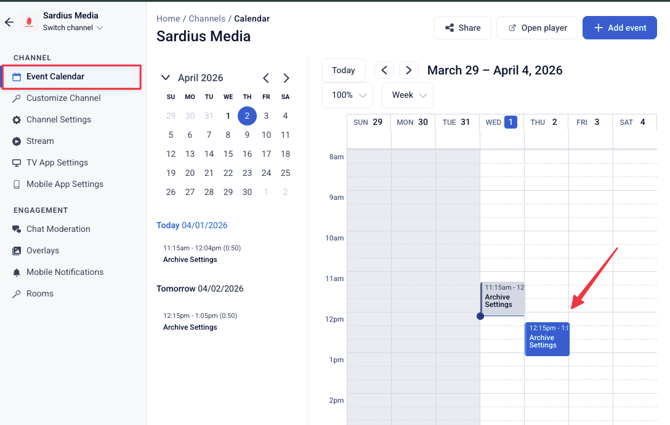Open the Week view dropdown

pos(408,95)
